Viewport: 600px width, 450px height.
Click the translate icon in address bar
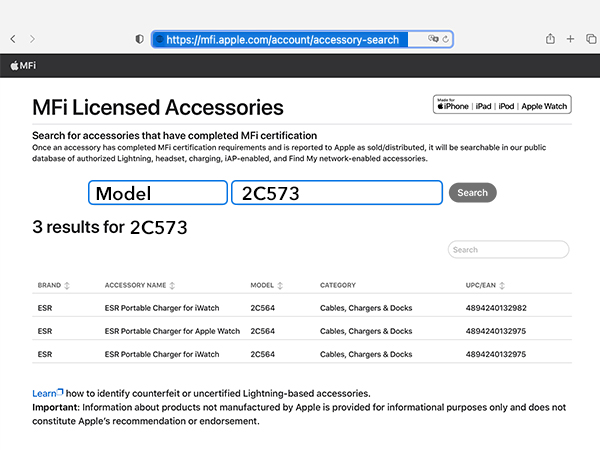click(433, 39)
